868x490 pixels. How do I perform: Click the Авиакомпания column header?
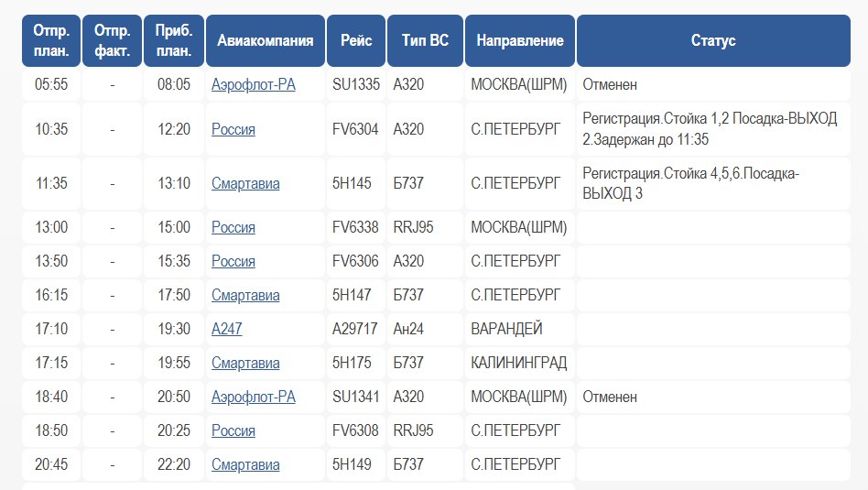tap(266, 41)
